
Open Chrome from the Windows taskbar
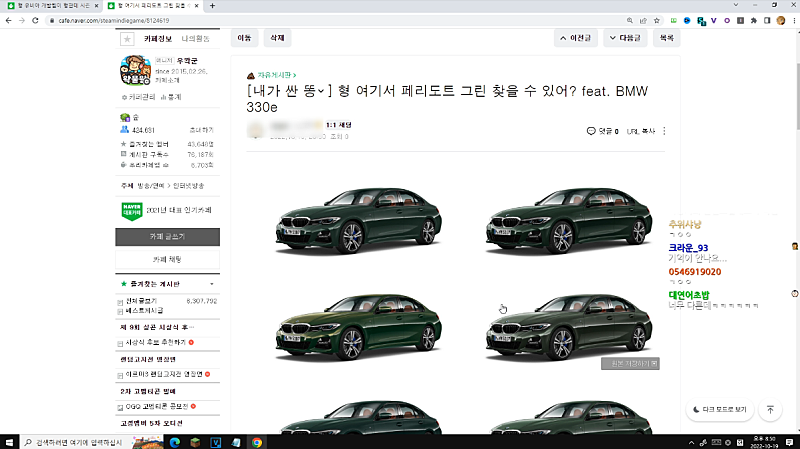click(x=257, y=441)
